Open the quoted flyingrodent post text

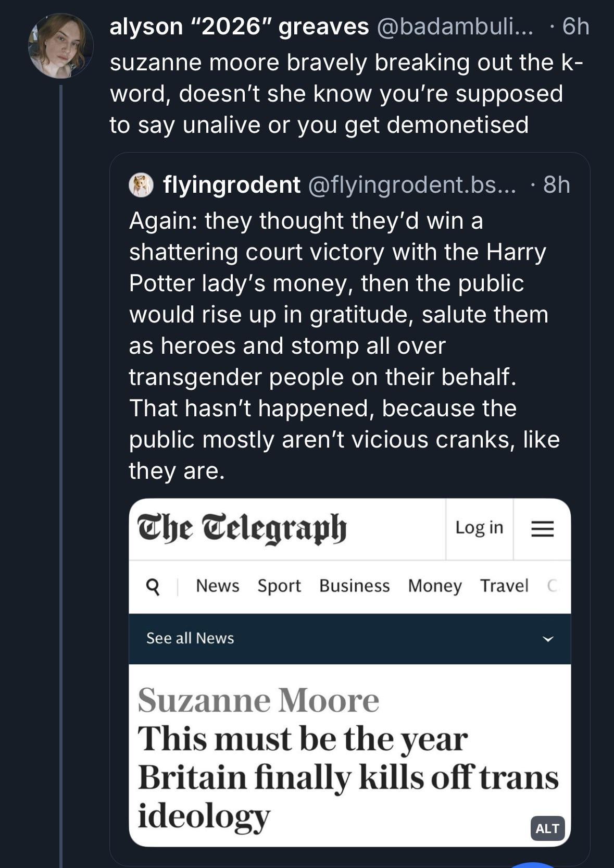(344, 345)
